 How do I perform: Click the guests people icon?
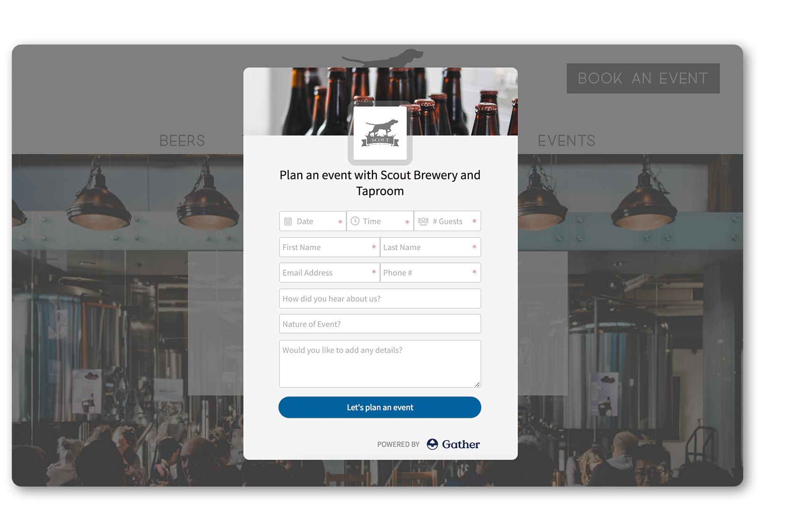[423, 221]
